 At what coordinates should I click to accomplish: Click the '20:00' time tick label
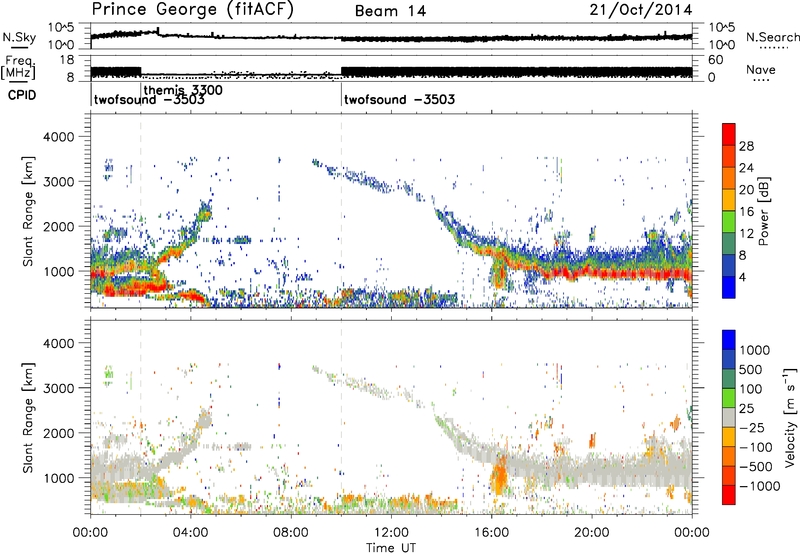coord(592,533)
